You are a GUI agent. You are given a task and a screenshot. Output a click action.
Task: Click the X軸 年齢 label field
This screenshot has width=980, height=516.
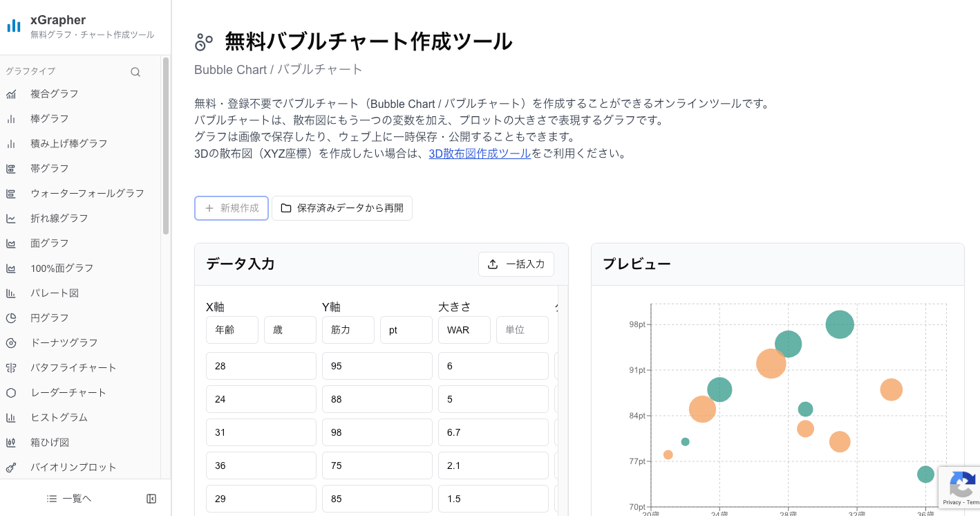coord(232,330)
